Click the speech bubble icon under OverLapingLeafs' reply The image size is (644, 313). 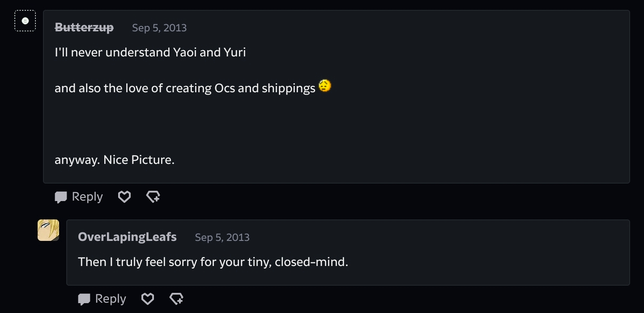pos(84,299)
